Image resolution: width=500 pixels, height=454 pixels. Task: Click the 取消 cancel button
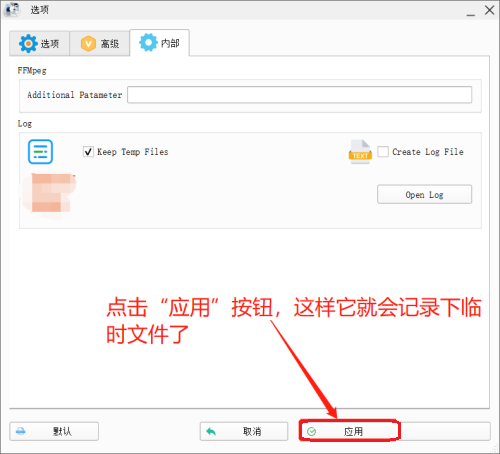click(x=244, y=431)
